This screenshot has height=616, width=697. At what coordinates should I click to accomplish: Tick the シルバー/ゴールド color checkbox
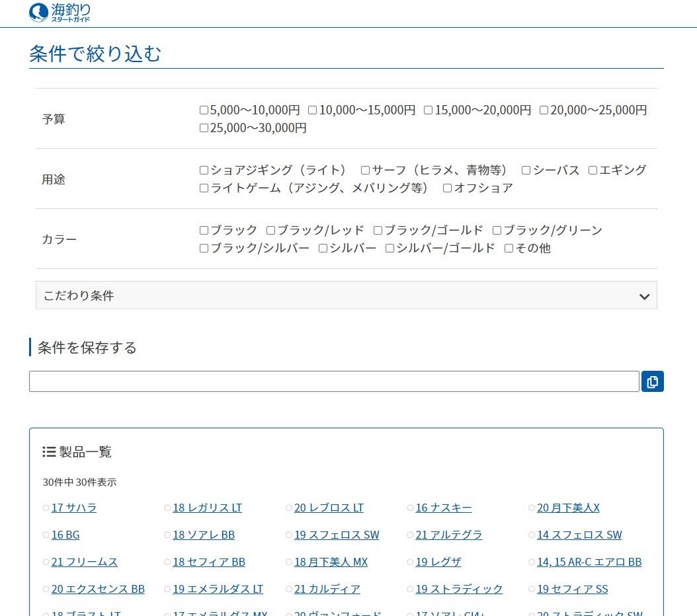point(389,248)
